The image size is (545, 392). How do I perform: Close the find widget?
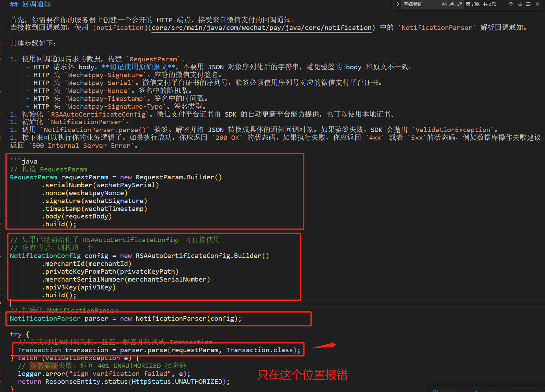pyautogui.click(x=537, y=4)
